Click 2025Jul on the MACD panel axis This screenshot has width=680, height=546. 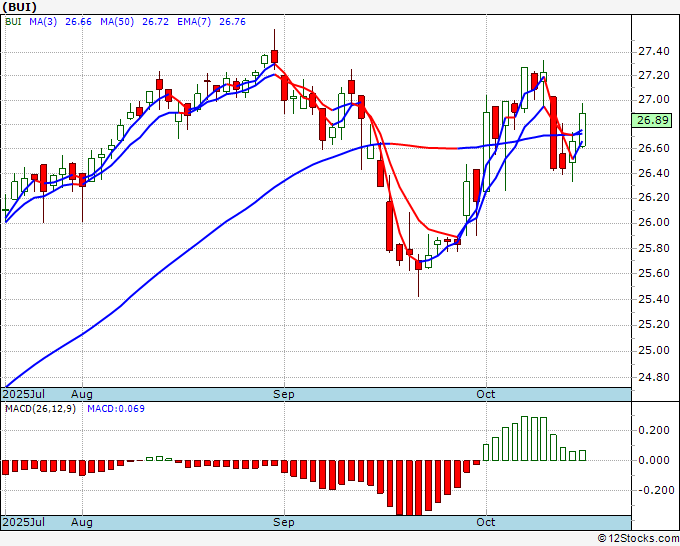click(x=24, y=522)
